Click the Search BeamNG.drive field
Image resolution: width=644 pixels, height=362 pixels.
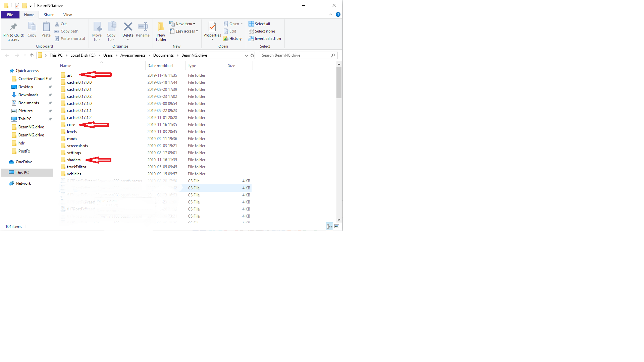point(298,55)
